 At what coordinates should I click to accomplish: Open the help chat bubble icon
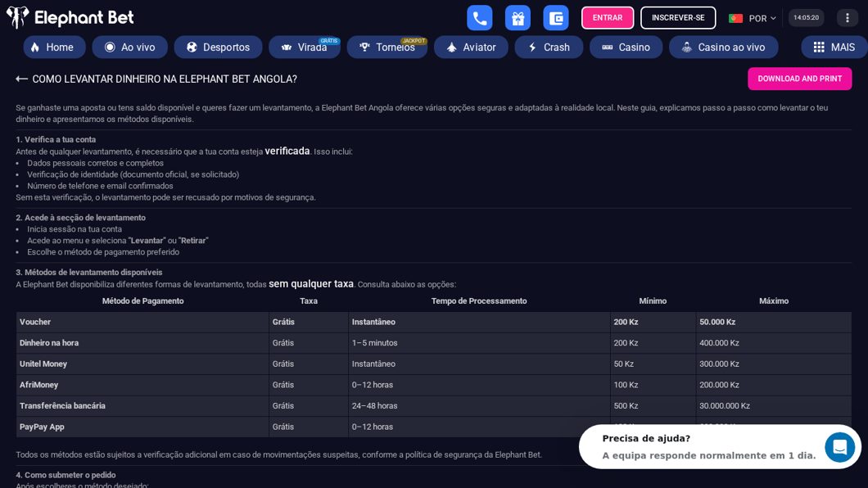pos(839,446)
